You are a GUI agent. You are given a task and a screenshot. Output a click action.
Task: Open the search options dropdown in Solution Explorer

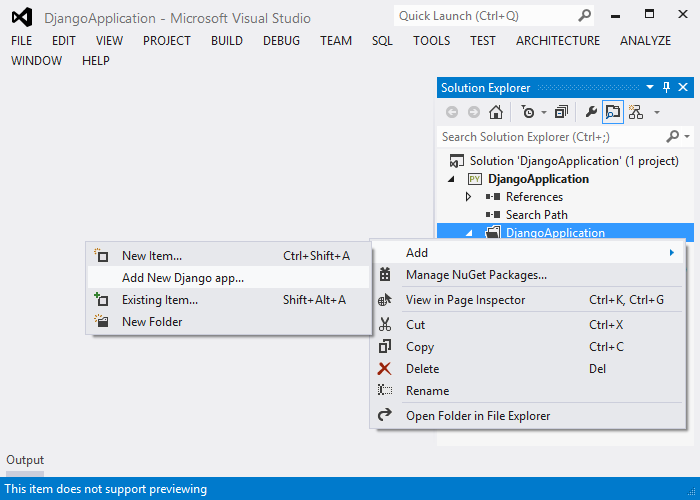(687, 137)
